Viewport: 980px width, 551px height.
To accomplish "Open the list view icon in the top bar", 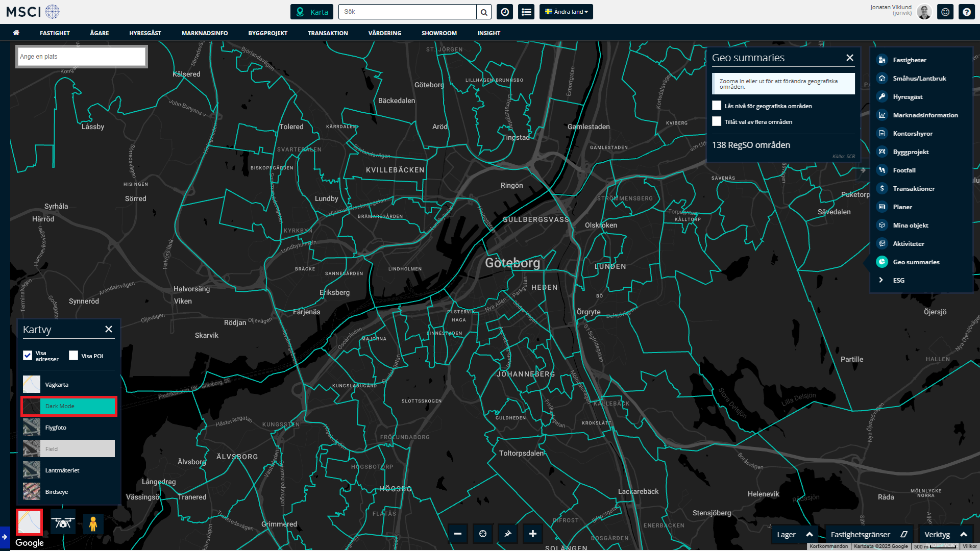I will click(526, 12).
